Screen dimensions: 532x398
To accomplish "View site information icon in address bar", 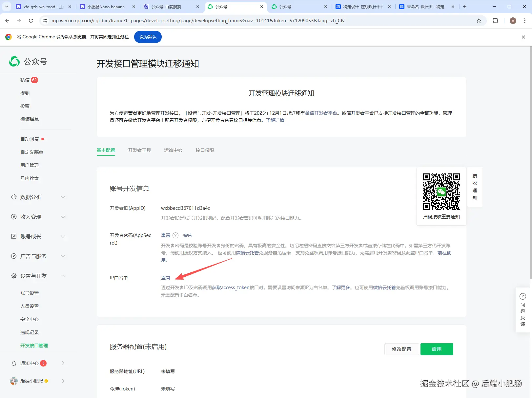I will pyautogui.click(x=45, y=20).
